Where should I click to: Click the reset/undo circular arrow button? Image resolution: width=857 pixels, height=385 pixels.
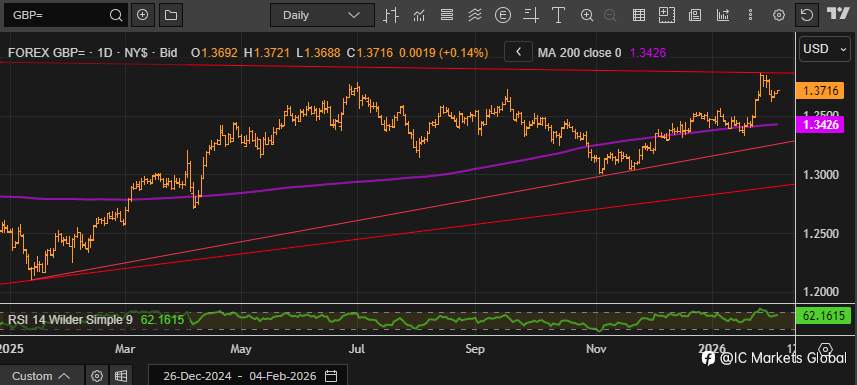[807, 15]
